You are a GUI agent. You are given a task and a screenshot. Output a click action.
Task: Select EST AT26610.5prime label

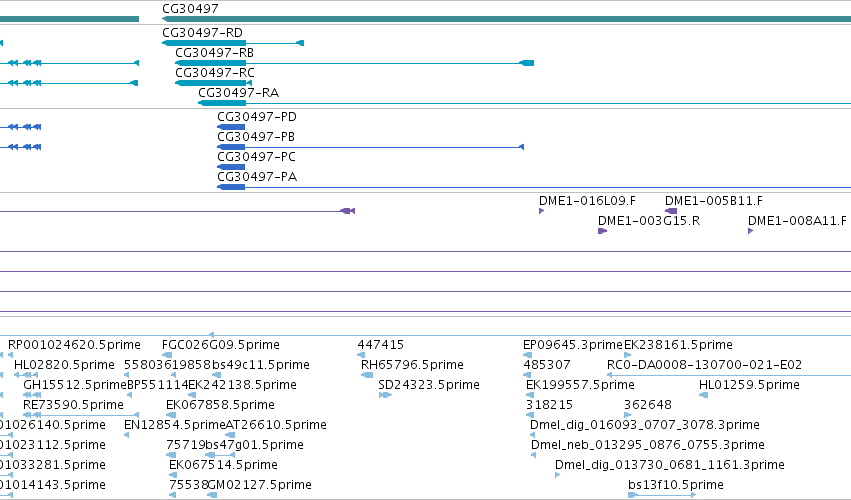[x=276, y=425]
